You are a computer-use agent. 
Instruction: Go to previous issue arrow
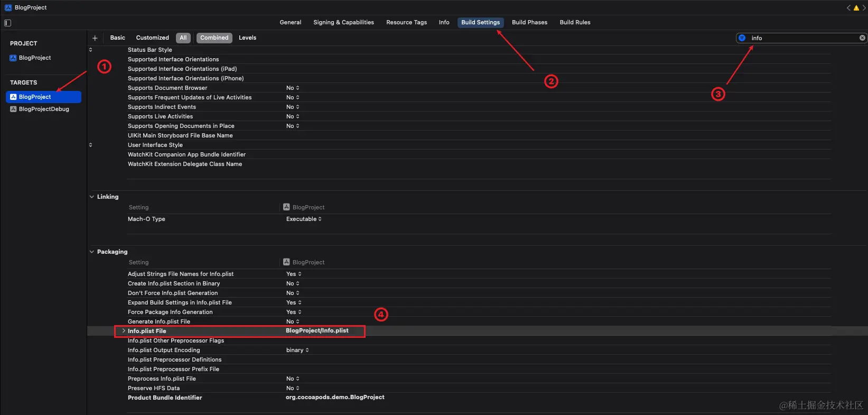click(848, 8)
